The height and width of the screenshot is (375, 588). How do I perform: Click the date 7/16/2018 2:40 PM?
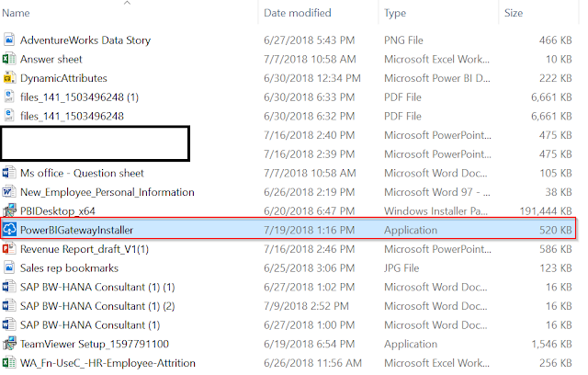[309, 135]
